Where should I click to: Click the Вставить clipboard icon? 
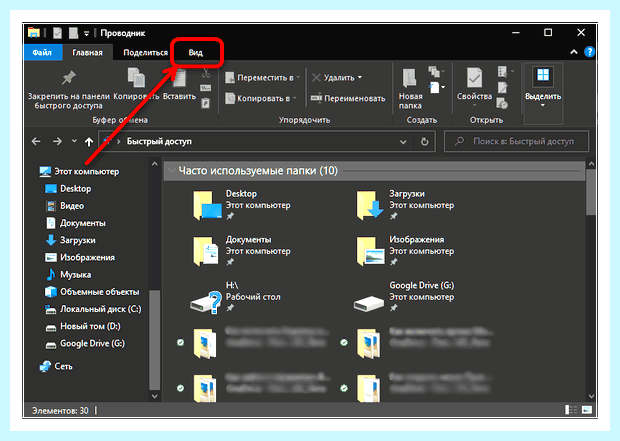[x=179, y=78]
